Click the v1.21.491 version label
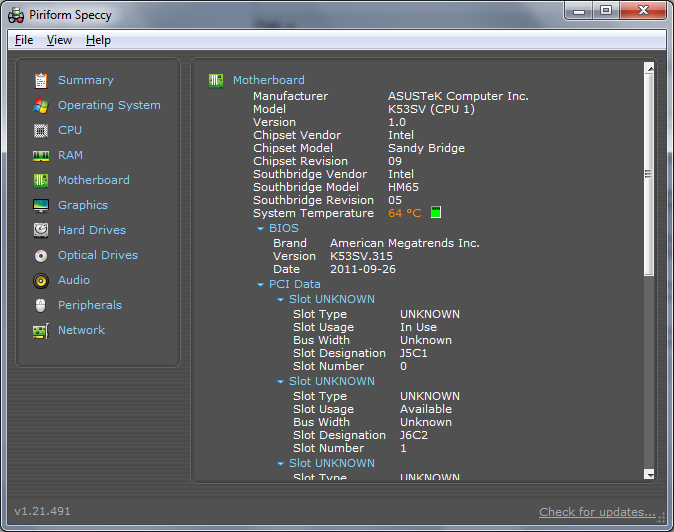Image resolution: width=674 pixels, height=532 pixels. point(42,511)
